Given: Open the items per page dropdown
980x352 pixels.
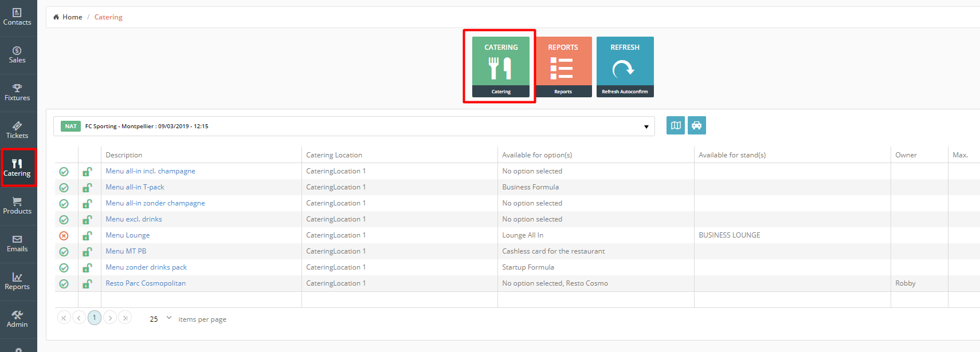Looking at the screenshot, I should 160,318.
